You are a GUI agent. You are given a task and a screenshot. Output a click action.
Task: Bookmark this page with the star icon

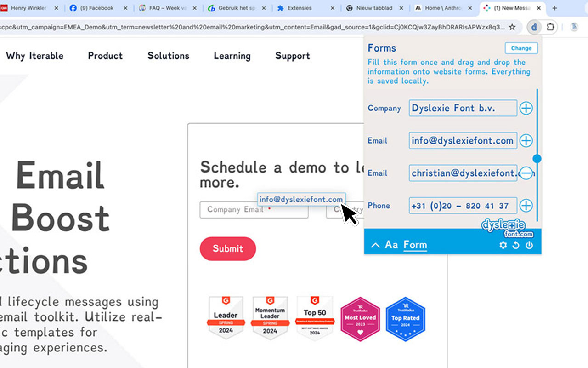point(512,27)
